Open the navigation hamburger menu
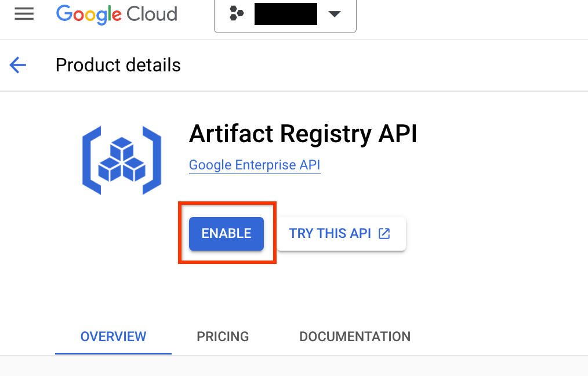Screen dimensions: 588x376 click(x=24, y=14)
